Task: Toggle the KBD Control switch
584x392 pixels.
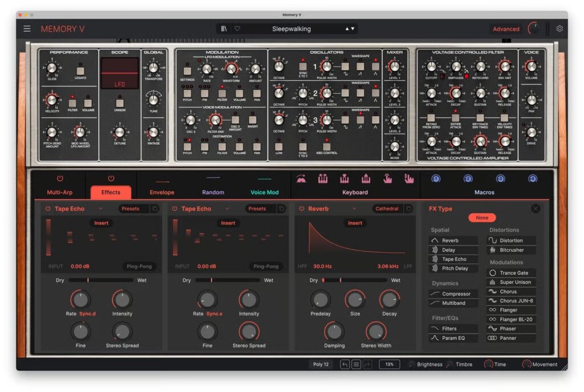Action: (x=327, y=146)
